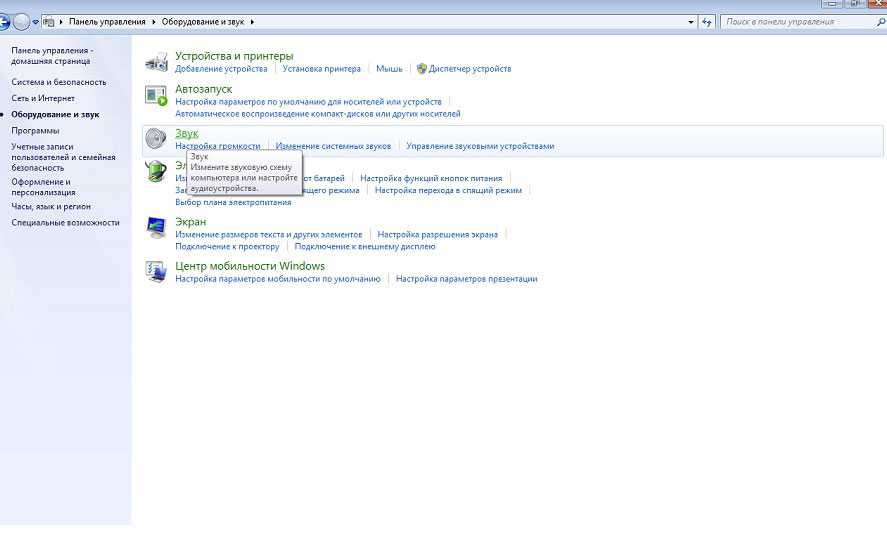Click the Display (Экран) monitor icon
Viewport: 887px width, 542px height.
[x=156, y=228]
